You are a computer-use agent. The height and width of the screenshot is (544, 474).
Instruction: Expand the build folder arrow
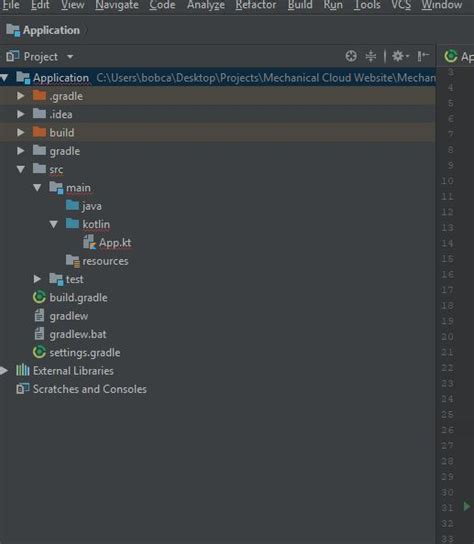(20, 133)
